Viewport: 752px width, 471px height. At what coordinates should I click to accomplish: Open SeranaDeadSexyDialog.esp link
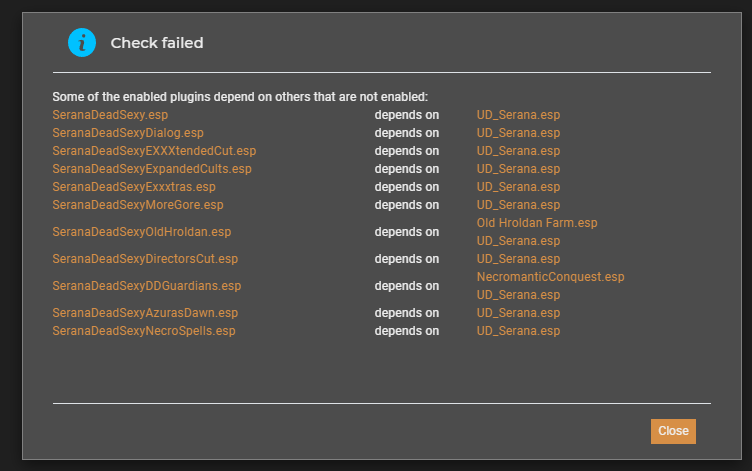[128, 133]
